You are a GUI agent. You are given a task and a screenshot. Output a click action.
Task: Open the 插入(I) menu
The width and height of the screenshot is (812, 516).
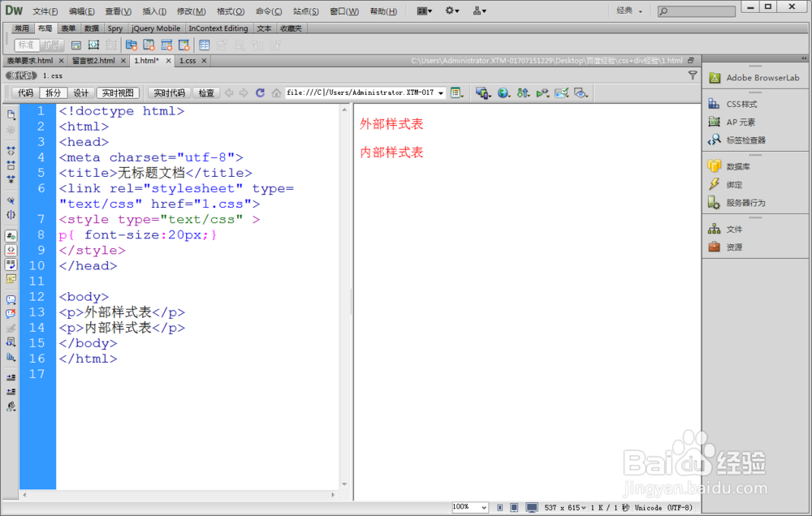[154, 11]
